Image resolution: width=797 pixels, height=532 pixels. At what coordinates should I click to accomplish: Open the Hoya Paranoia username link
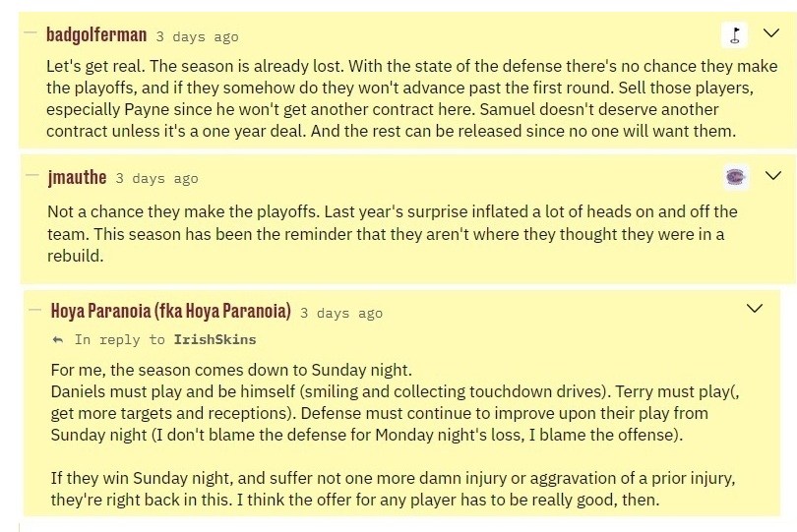170,313
